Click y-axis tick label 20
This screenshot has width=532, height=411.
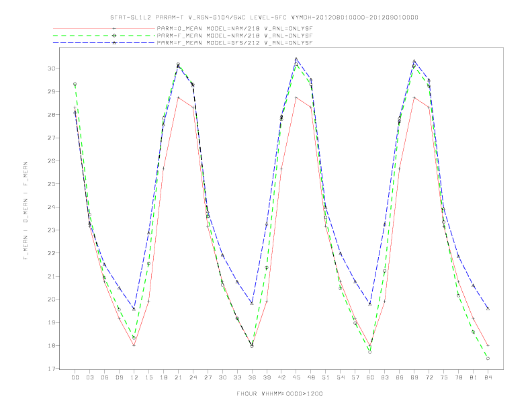pos(52,300)
